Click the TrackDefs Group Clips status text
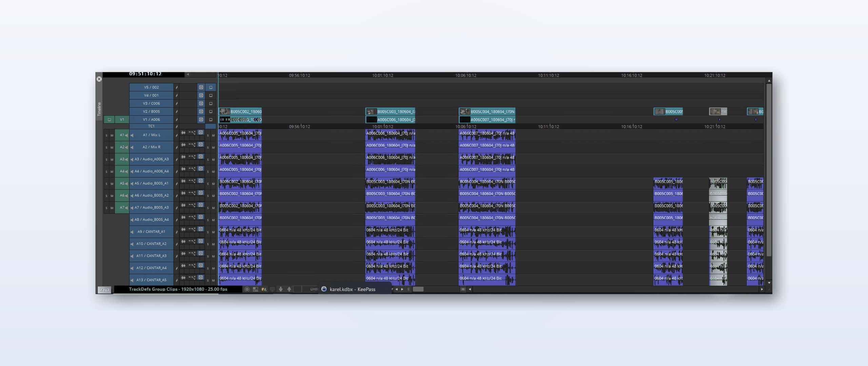This screenshot has height=366, width=868. pyautogui.click(x=178, y=289)
